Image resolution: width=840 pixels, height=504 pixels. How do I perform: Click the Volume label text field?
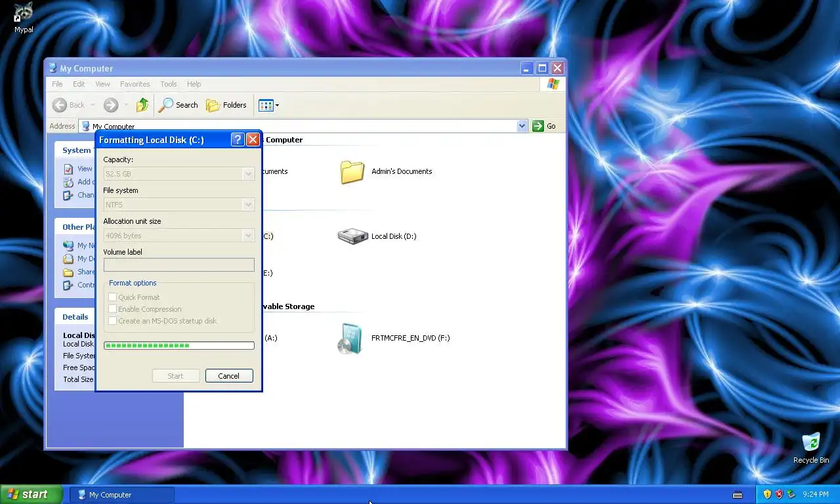point(178,265)
